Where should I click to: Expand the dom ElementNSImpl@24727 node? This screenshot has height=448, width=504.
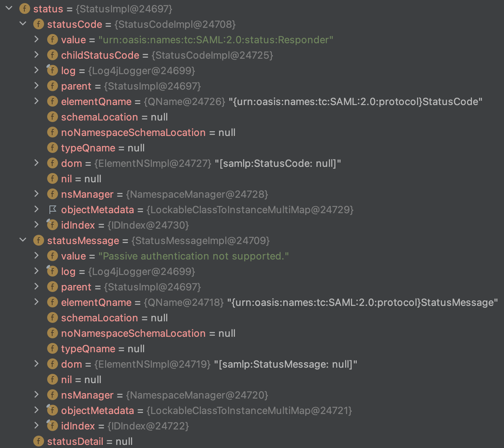tap(36, 163)
